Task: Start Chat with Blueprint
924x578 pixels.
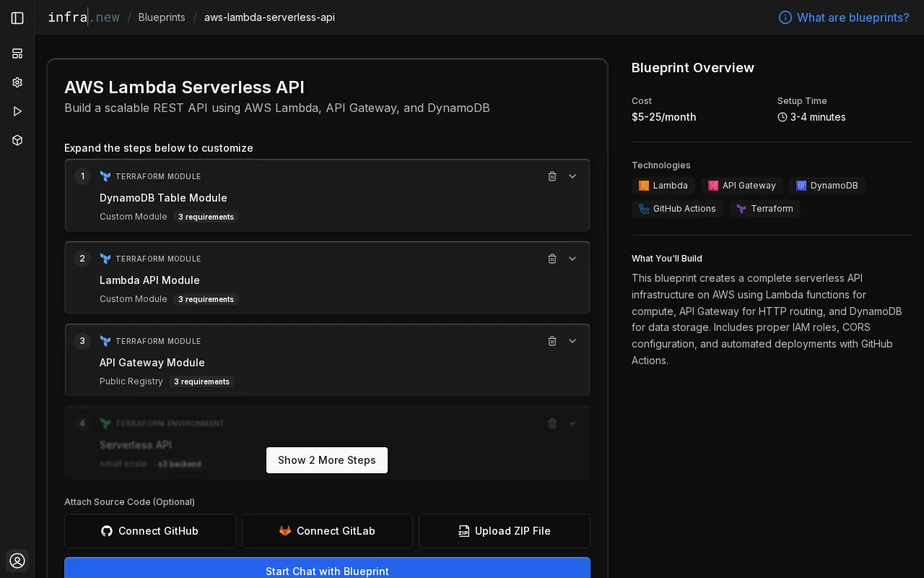Action: [x=327, y=569]
